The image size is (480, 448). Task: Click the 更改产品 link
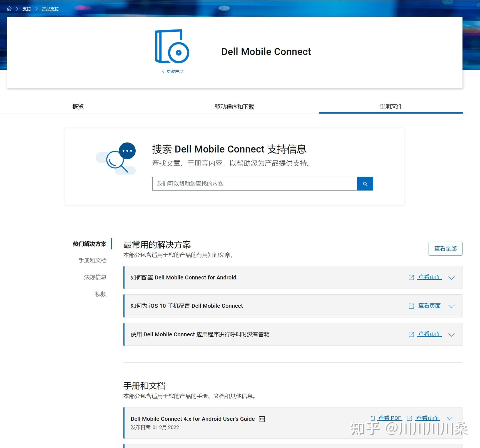click(173, 71)
